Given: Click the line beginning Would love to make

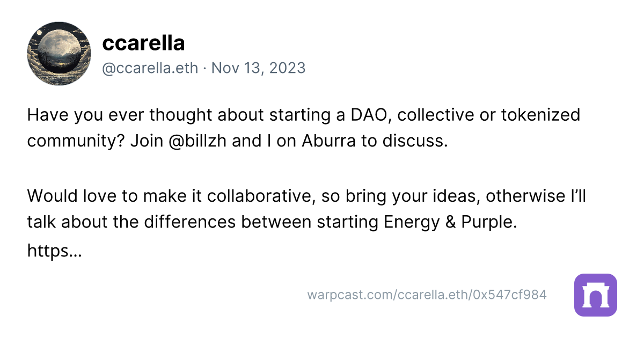Looking at the screenshot, I should [x=306, y=196].
